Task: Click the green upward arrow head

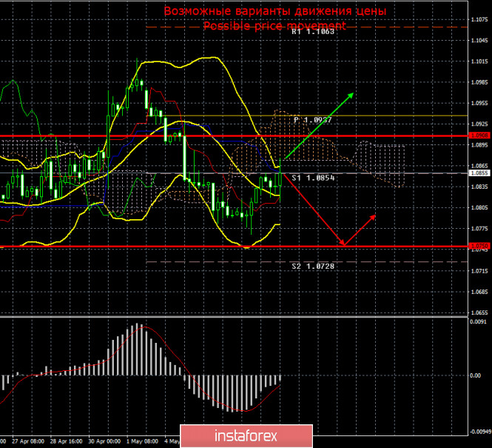Action: pyautogui.click(x=351, y=96)
